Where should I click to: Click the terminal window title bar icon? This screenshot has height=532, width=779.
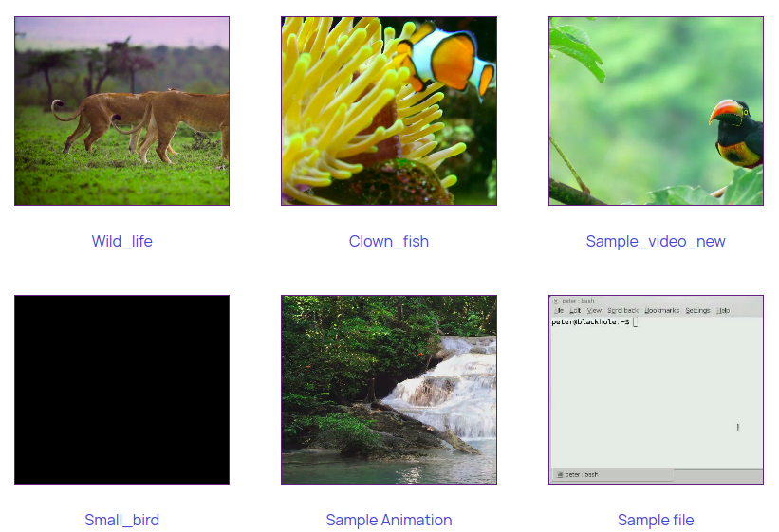[x=556, y=301]
